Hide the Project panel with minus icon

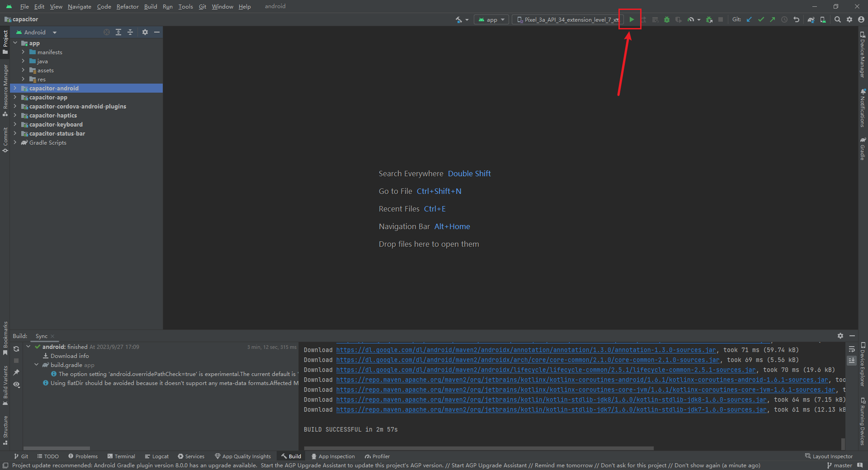pos(157,32)
